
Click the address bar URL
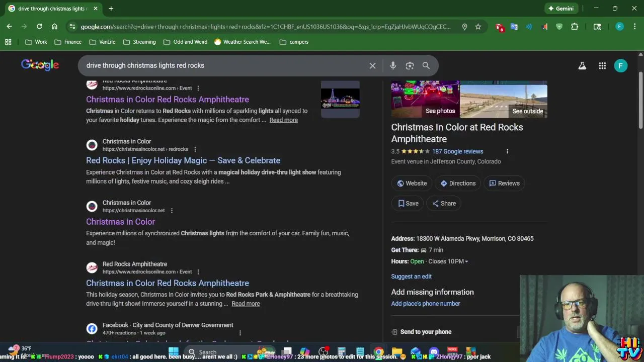[x=266, y=27]
